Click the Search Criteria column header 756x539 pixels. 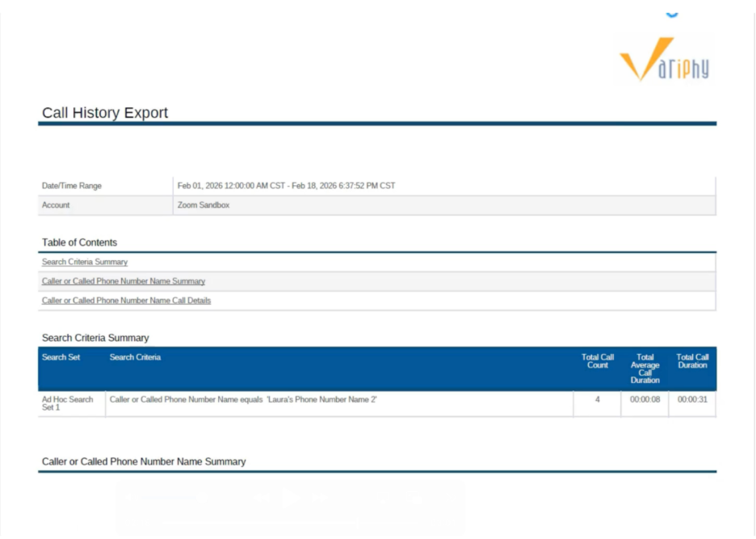(135, 357)
